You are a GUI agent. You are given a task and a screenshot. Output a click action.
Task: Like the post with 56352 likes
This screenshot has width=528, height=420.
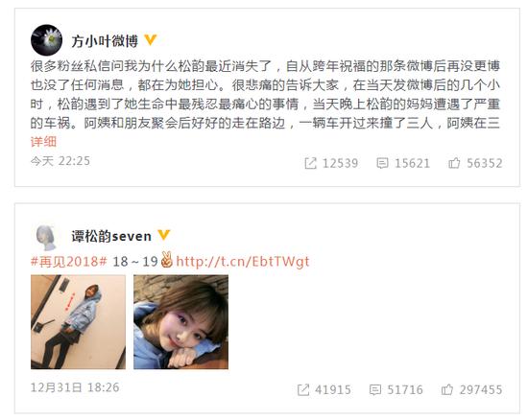click(475, 163)
